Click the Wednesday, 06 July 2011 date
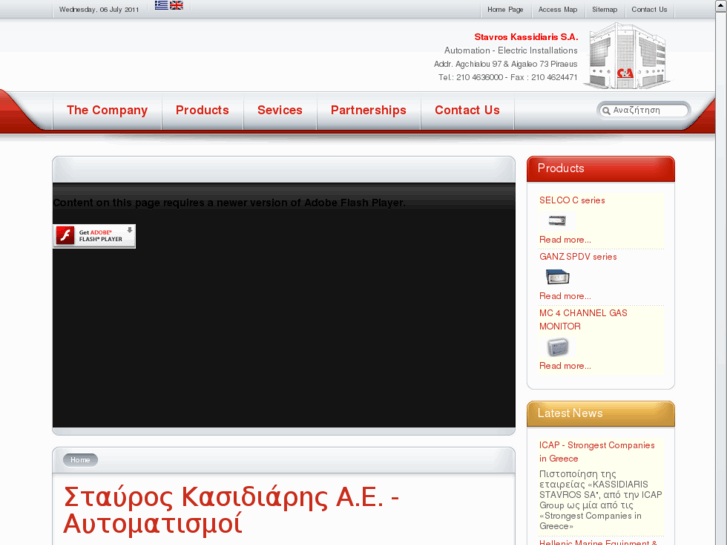 [99, 9]
